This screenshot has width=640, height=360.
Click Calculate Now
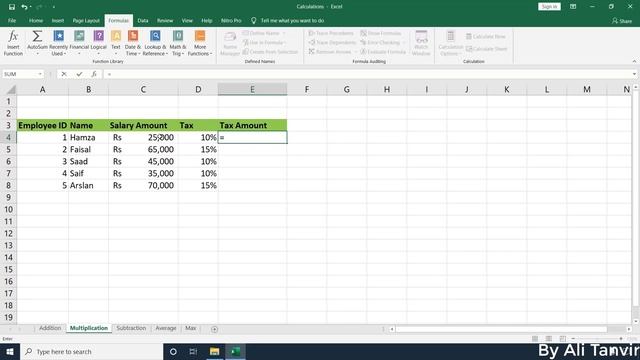coord(486,36)
